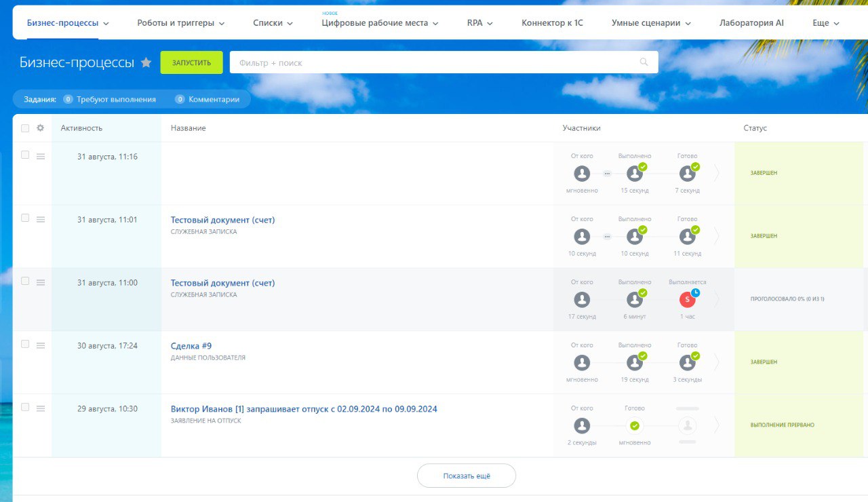Check the Виктор Иванов vacation row checkbox
Viewport: 868px width, 502px height.
(25, 407)
